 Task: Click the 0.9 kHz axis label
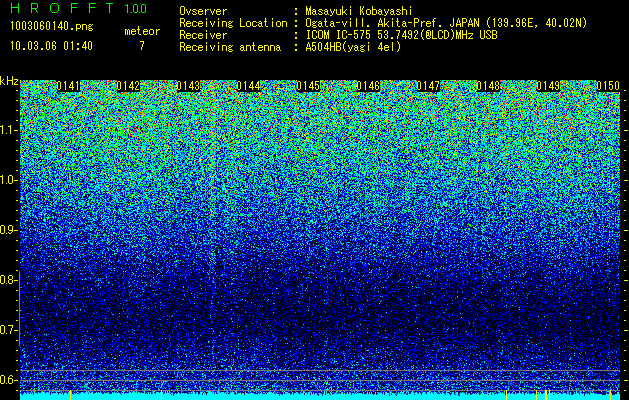pos(8,230)
